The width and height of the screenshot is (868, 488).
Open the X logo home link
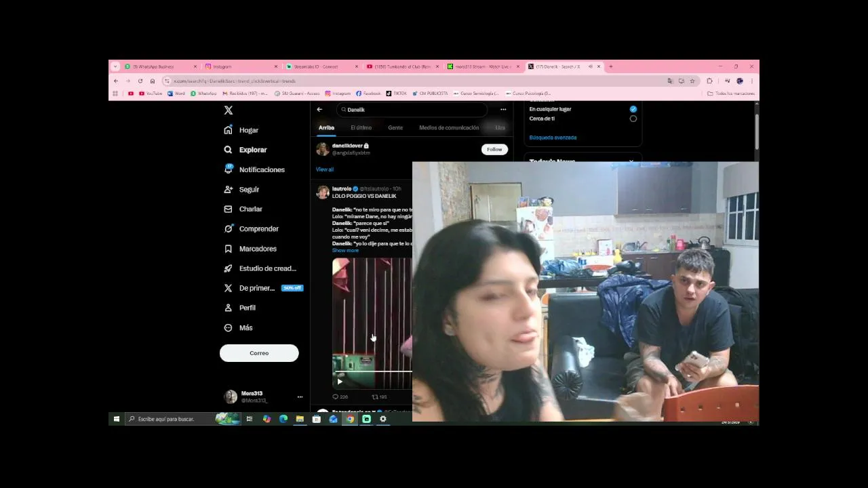click(x=229, y=110)
